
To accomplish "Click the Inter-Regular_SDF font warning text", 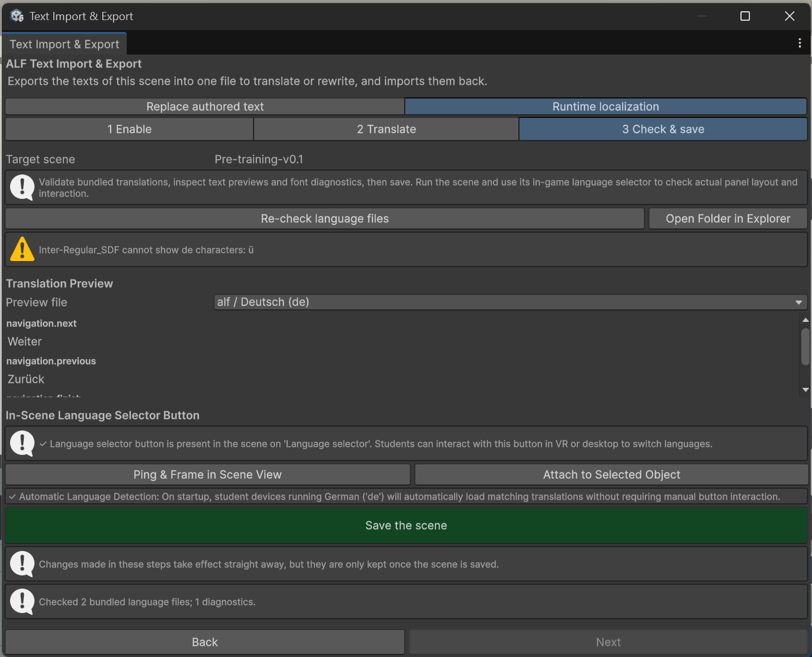I will (146, 250).
